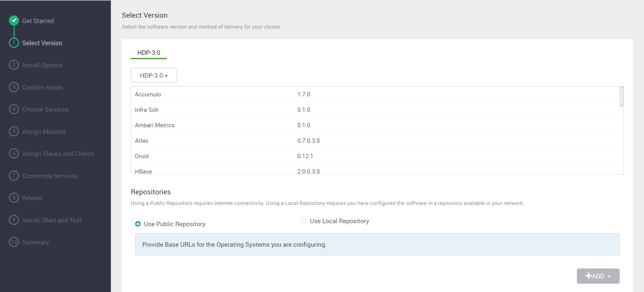This screenshot has height=292, width=644.
Task: Click the services list vertical scrollbar thumb
Action: pos(621,97)
